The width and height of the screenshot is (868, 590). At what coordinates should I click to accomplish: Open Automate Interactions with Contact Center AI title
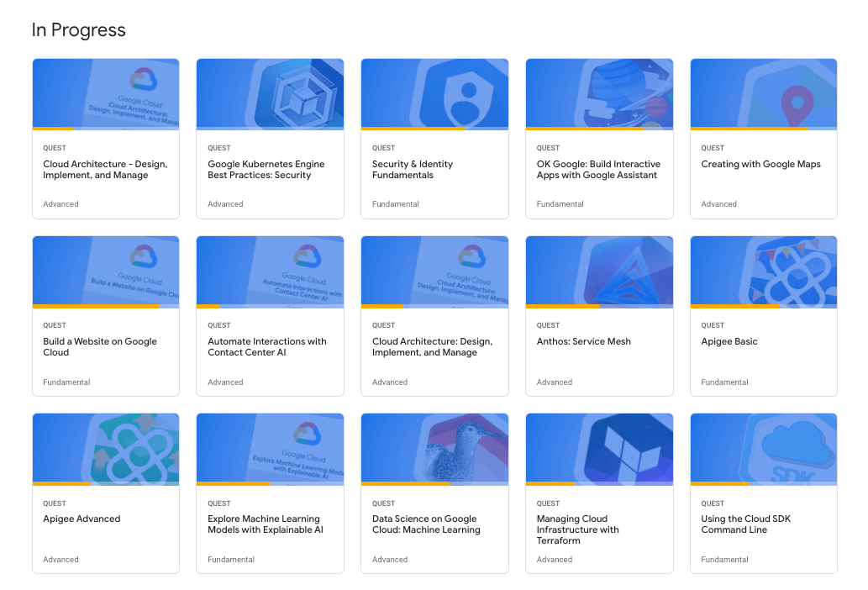coord(267,347)
